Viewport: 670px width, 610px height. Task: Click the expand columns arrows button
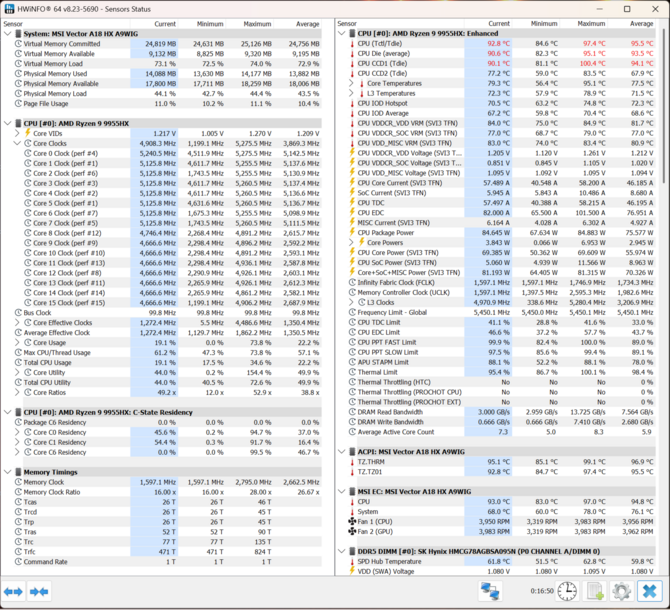click(x=13, y=592)
